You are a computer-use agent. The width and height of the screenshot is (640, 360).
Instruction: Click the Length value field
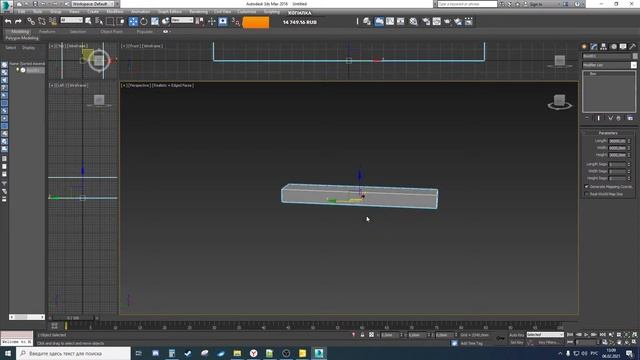[x=617, y=141]
